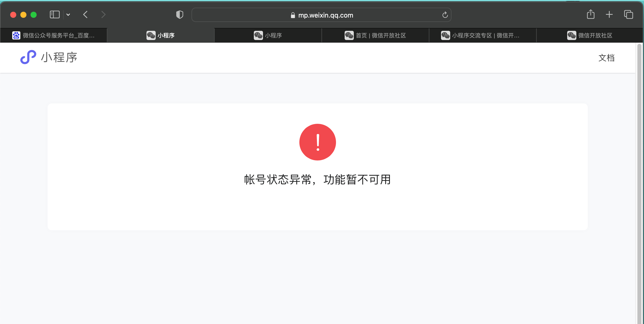The width and height of the screenshot is (644, 324).
Task: Click the red exclamation warning icon
Action: click(x=317, y=142)
